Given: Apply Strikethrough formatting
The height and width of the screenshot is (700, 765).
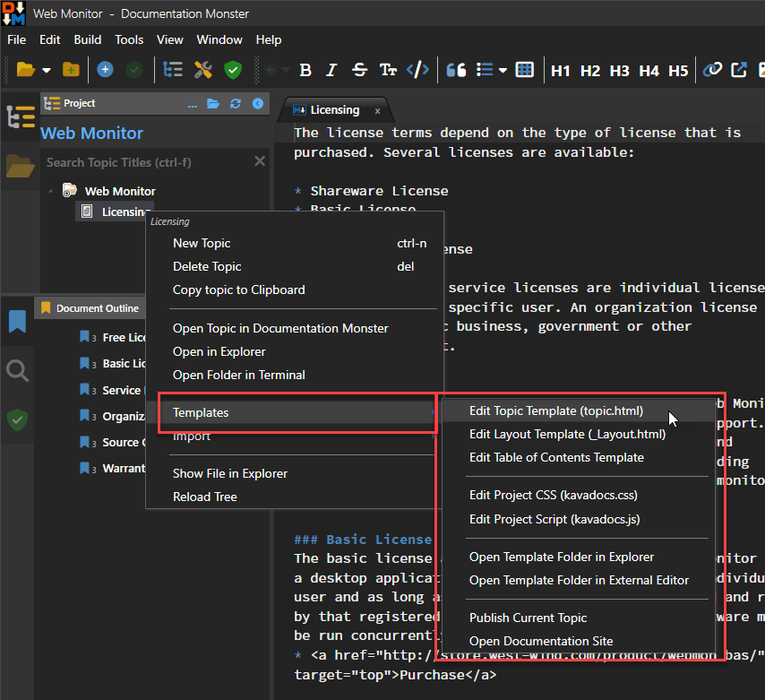Looking at the screenshot, I should click(x=359, y=70).
